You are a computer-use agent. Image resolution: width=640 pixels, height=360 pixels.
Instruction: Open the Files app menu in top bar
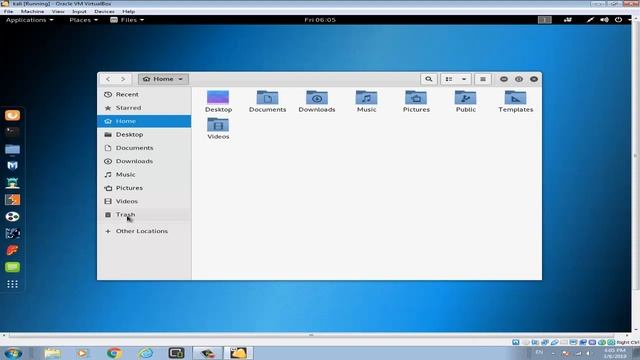coord(127,20)
